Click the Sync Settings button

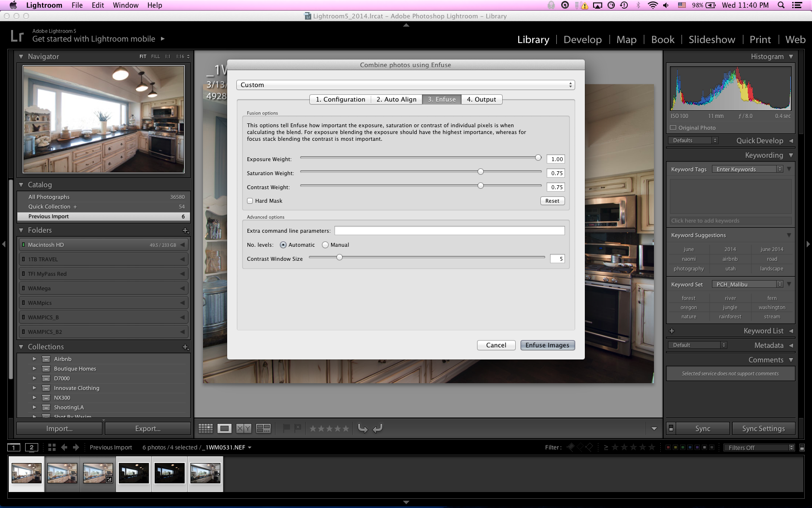(x=763, y=429)
